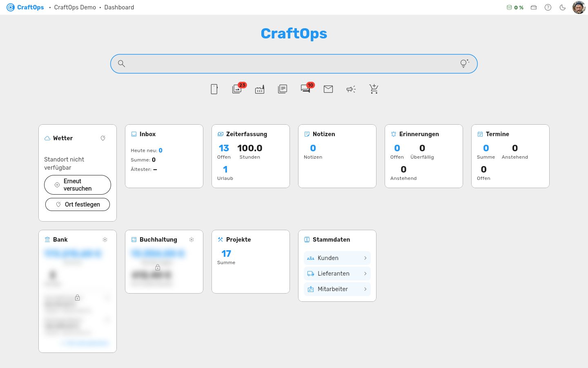
Task: Open the Zeiterfassung widget title
Action: click(x=247, y=134)
